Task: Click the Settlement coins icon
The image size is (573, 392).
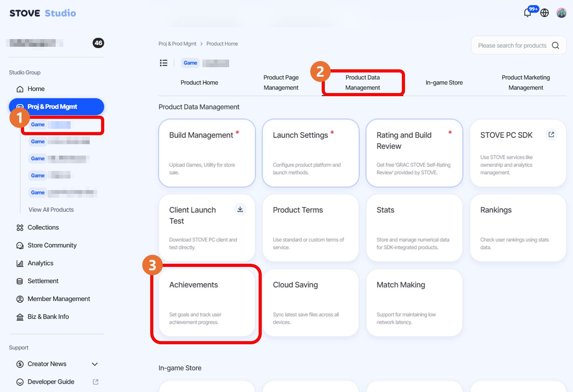Action: tap(20, 281)
